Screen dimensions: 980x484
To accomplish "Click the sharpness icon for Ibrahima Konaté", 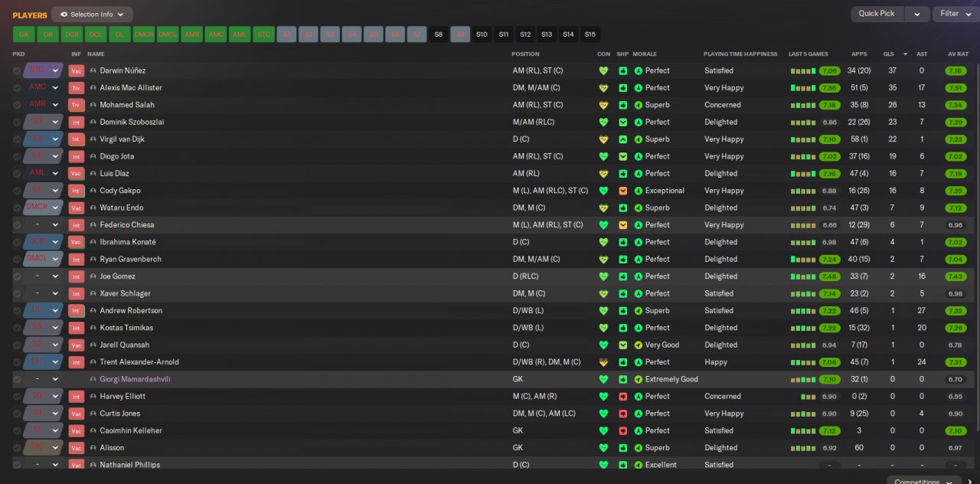I will tap(623, 242).
